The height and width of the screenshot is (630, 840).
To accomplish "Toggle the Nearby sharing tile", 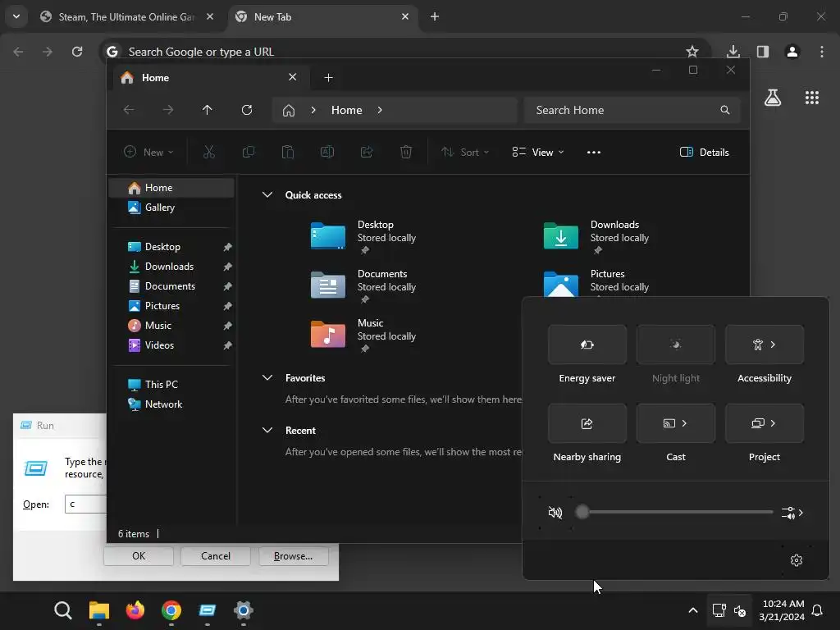I will click(587, 423).
